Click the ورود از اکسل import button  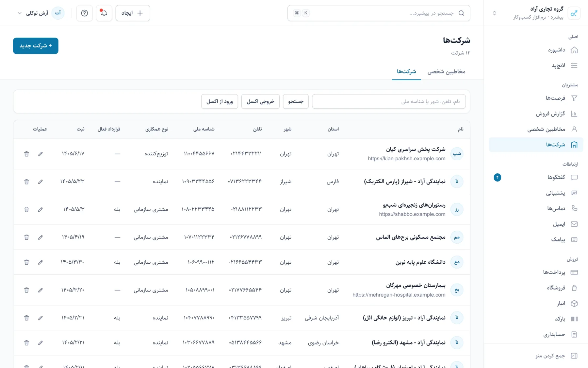click(220, 101)
